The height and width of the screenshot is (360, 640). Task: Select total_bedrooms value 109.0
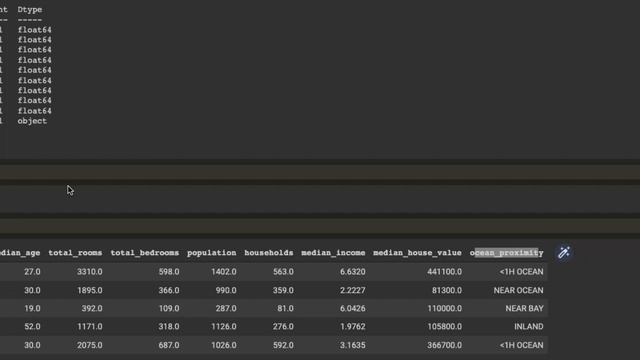point(169,309)
